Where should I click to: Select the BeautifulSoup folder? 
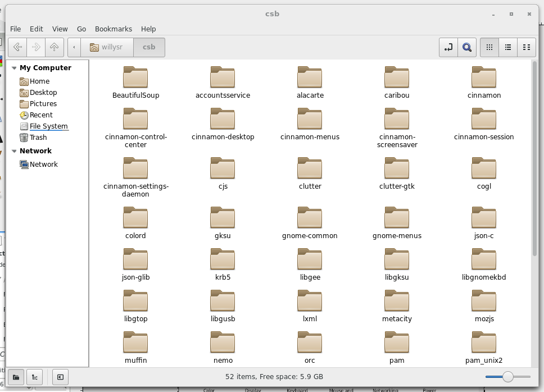135,83
